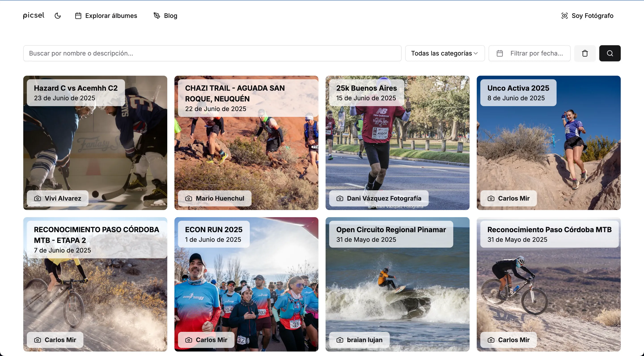Screen dimensions: 644x356
Task: Click the calendar icon beside Explorar álbumes
Action: pyautogui.click(x=78, y=15)
